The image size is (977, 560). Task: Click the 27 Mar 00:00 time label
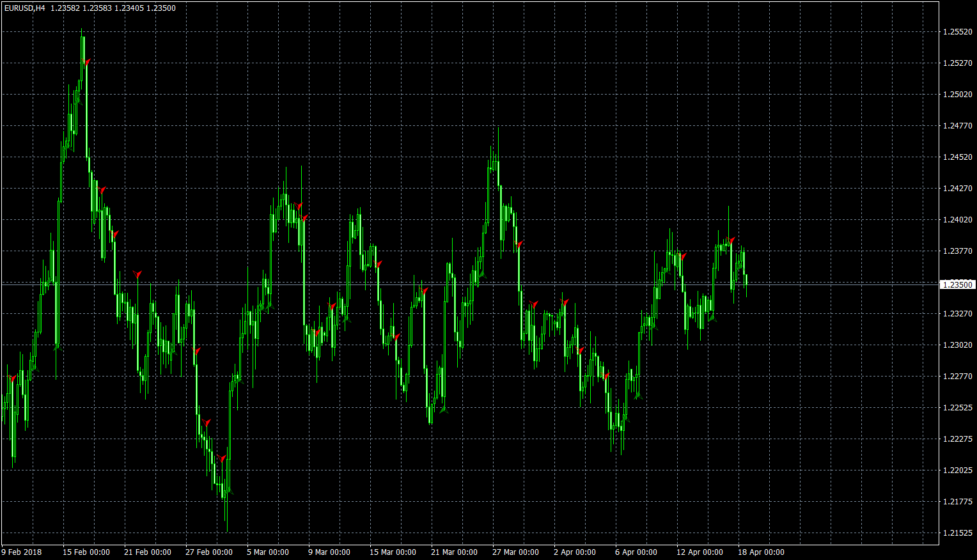[x=516, y=552]
